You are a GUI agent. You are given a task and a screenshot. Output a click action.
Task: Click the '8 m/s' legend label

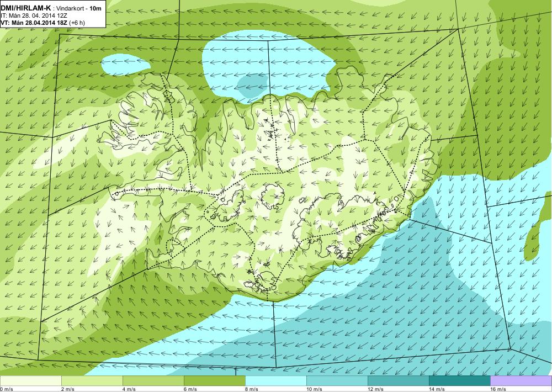tap(252, 389)
